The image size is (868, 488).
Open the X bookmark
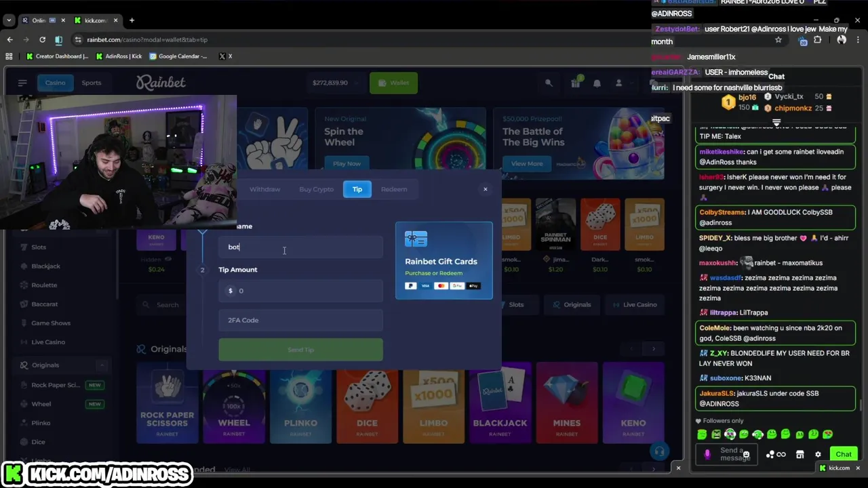coord(226,56)
